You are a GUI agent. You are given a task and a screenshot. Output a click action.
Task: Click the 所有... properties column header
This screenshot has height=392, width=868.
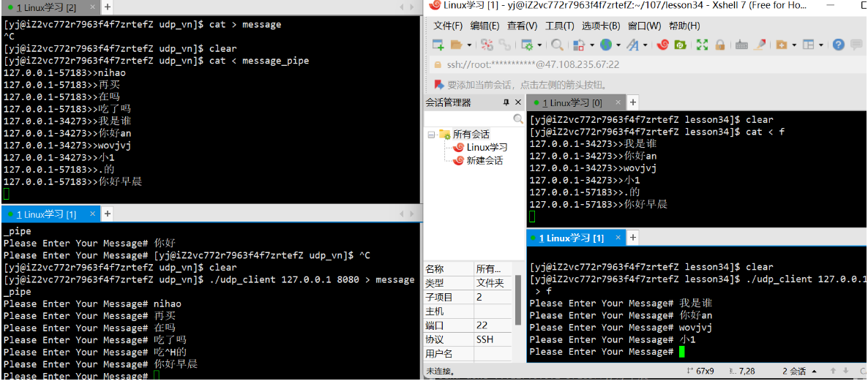point(493,269)
